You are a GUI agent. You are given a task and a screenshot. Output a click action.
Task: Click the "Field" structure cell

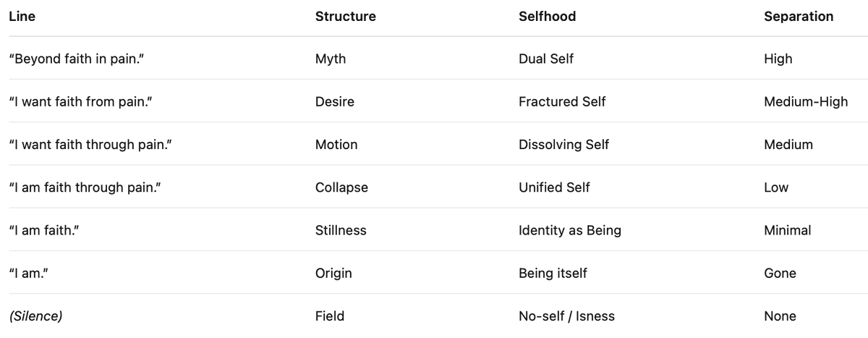click(330, 316)
